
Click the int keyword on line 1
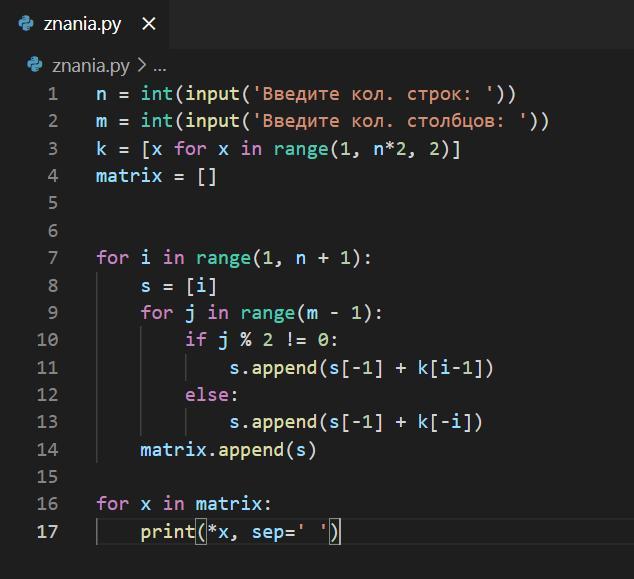[x=156, y=94]
